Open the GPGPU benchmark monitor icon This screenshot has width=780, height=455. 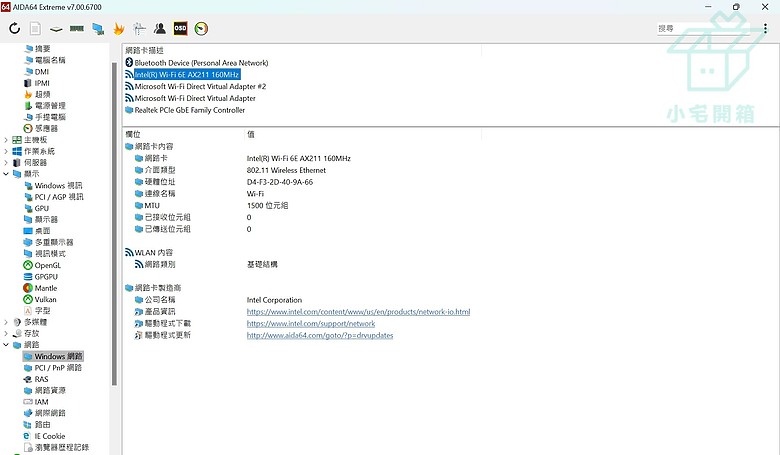(x=98, y=28)
